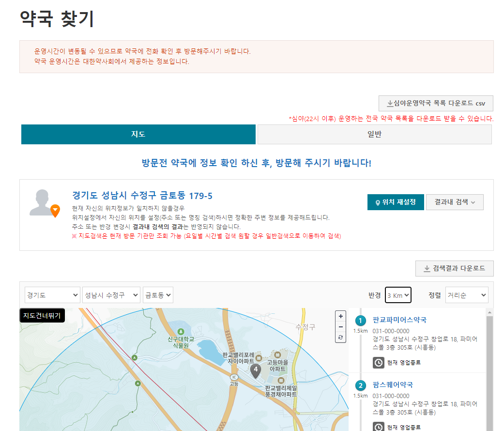Click the 약국 찾기 page heading
The width and height of the screenshot is (504, 431).
(x=57, y=18)
